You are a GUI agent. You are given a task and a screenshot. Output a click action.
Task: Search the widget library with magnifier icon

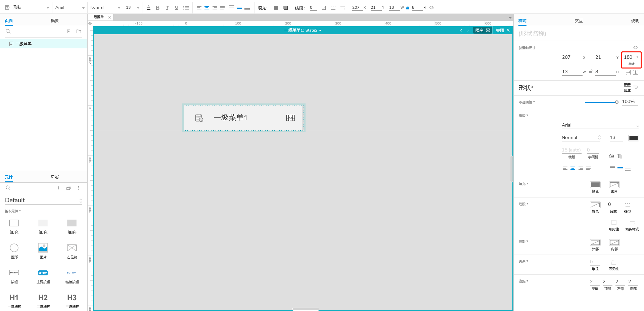[8, 188]
